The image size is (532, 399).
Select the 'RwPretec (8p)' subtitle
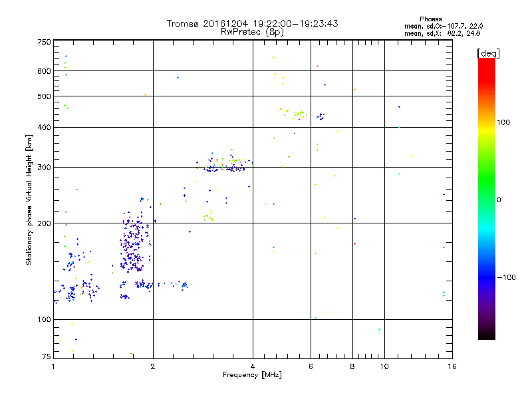pyautogui.click(x=252, y=32)
